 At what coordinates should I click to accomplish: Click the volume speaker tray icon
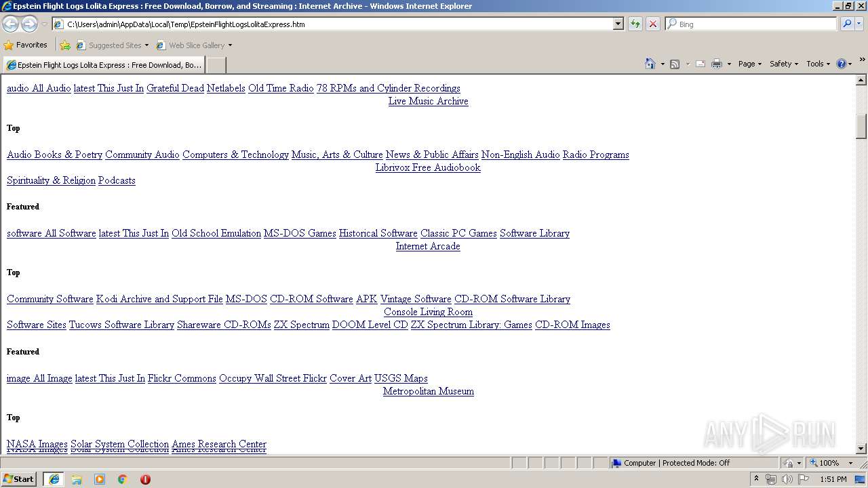coord(787,479)
